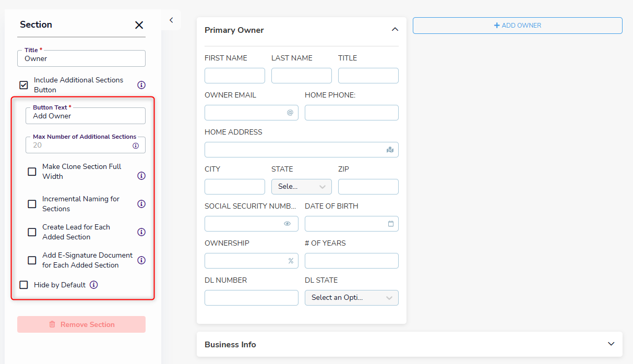Image resolution: width=633 pixels, height=364 pixels.
Task: Open info icon for Incremental Naming for Sections
Action: [141, 204]
